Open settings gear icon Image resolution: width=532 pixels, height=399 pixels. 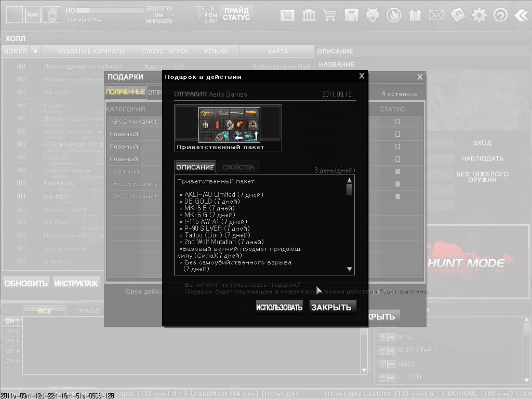pyautogui.click(x=479, y=15)
